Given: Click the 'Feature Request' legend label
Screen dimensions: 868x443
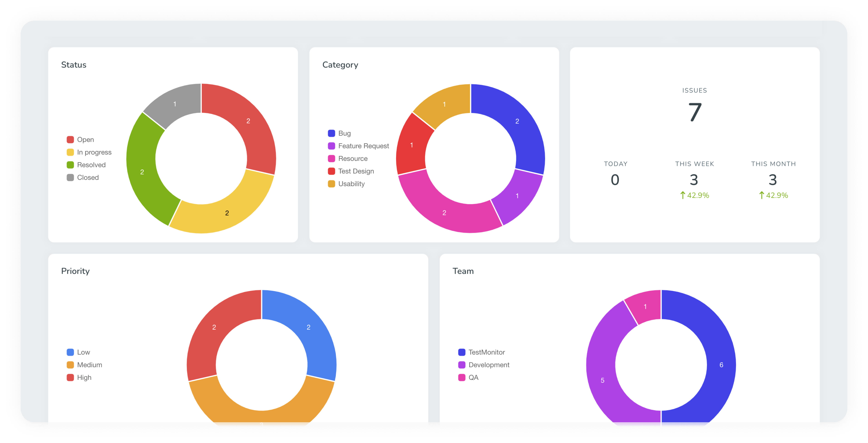Looking at the screenshot, I should (364, 146).
